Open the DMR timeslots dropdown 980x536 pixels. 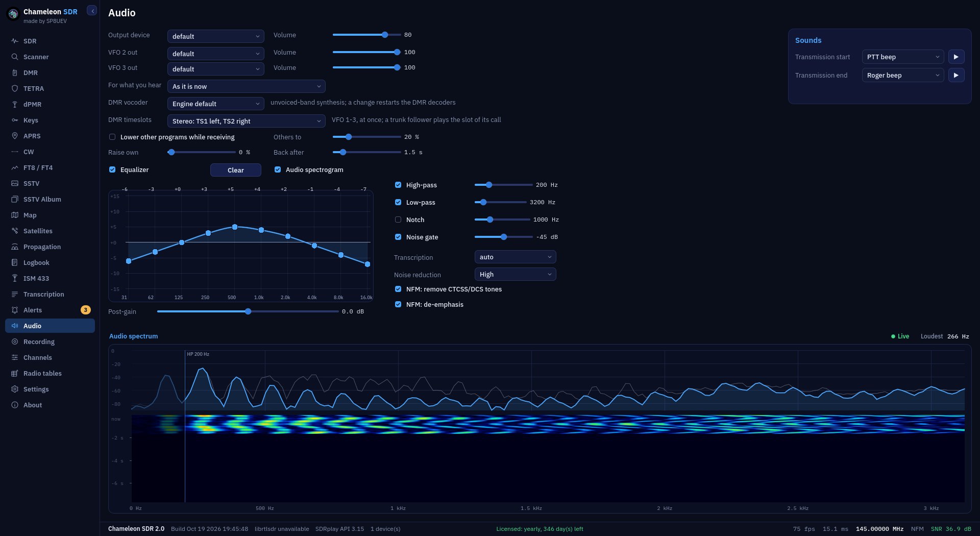(247, 121)
